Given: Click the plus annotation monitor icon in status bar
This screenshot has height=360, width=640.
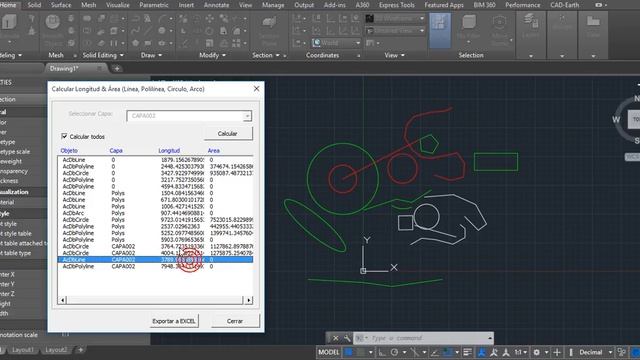Looking at the screenshot, I should 556,352.
